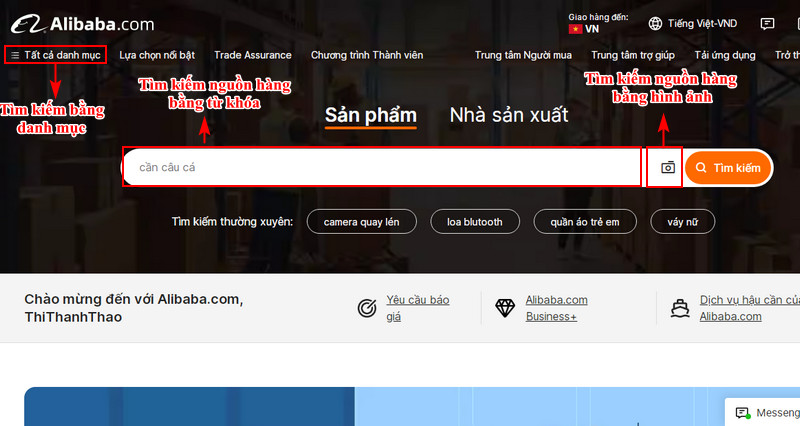Open Giao hàng đến VN selector
This screenshot has height=426, width=800.
pyautogui.click(x=598, y=23)
